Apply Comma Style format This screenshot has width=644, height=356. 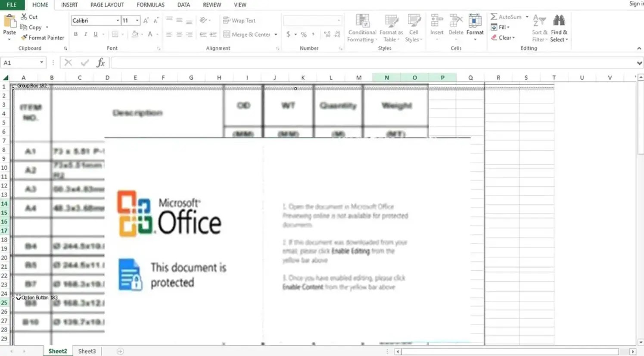point(313,34)
